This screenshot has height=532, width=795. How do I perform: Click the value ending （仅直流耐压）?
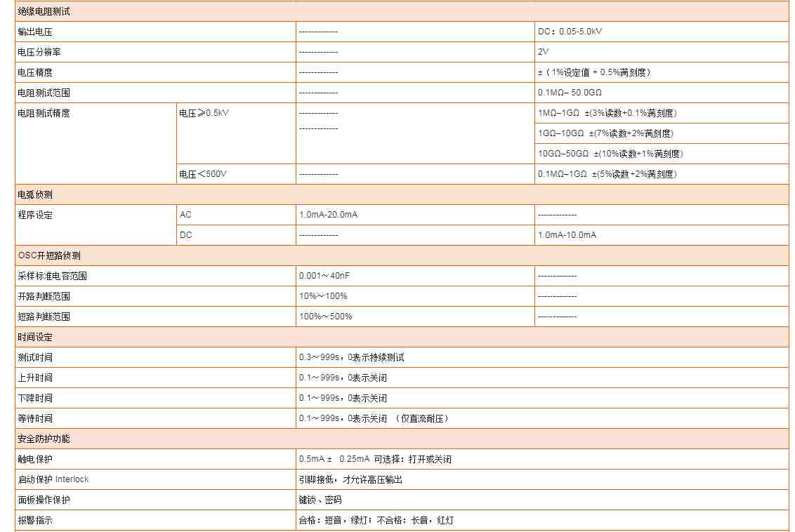[374, 418]
